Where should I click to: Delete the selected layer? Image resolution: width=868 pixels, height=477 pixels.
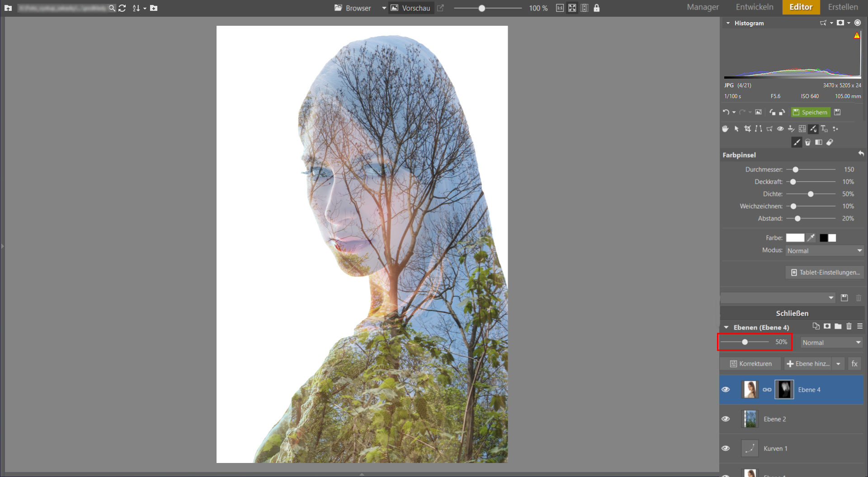point(849,326)
